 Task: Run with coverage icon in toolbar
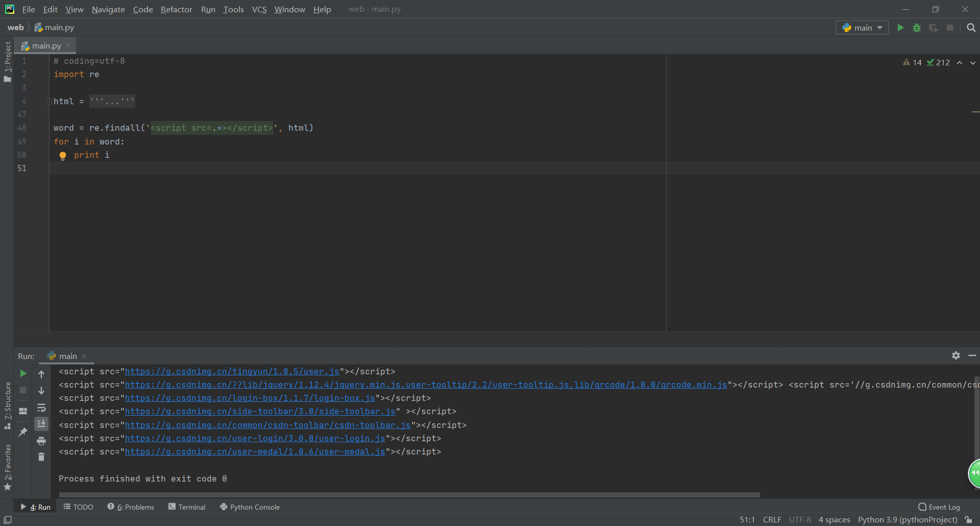coord(934,28)
